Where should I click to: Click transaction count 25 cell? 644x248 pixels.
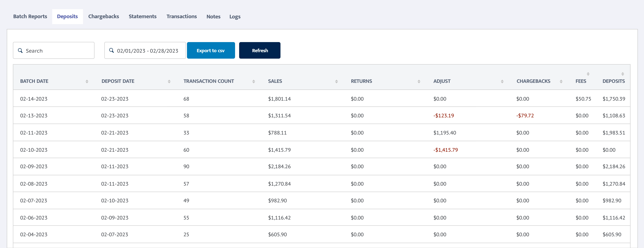[x=186, y=235]
